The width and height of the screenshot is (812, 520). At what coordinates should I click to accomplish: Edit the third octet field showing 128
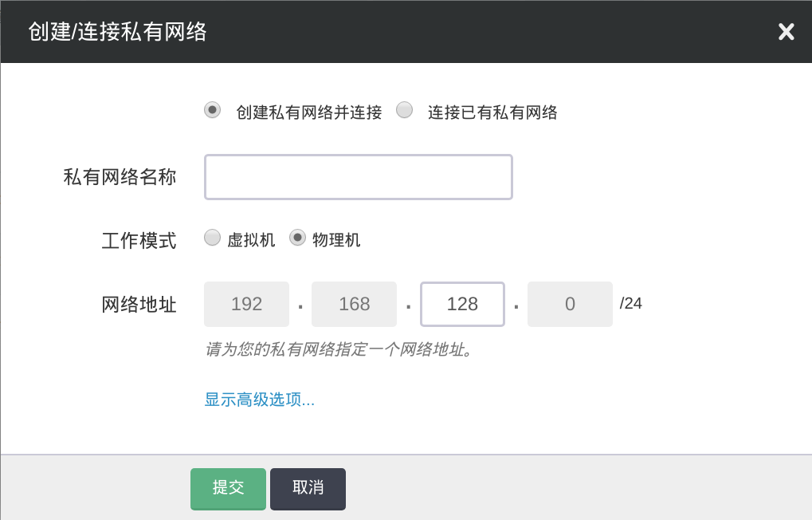point(462,304)
